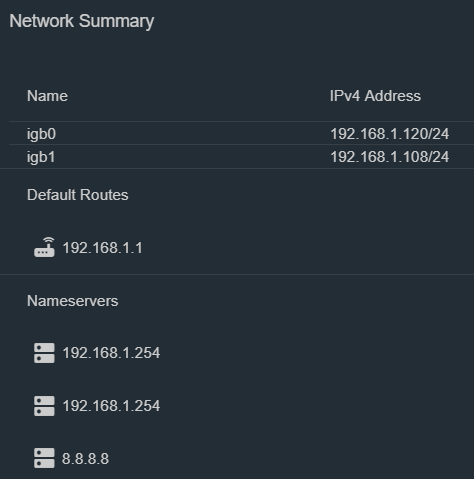Click the Network Summary title
474x479 pixels.
(82, 21)
